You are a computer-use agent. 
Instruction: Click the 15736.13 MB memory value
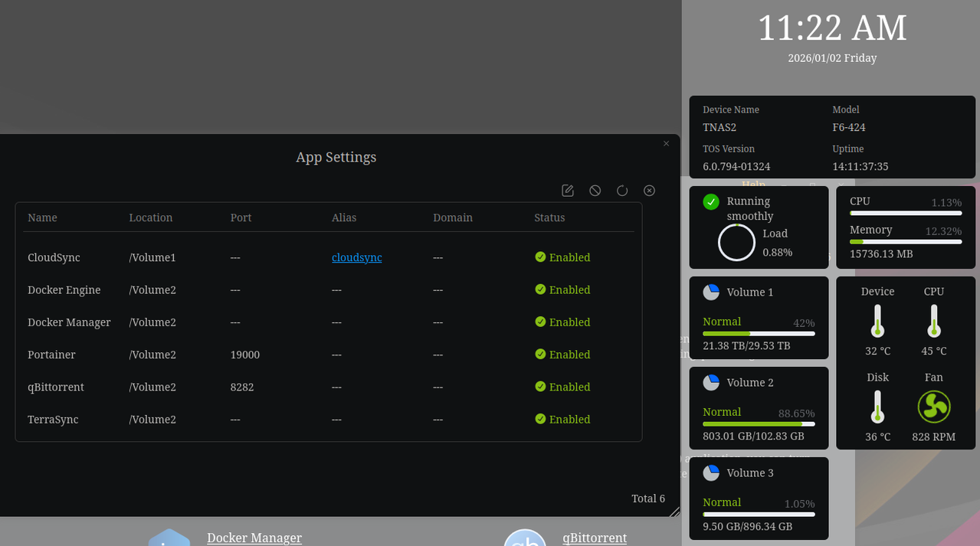pos(881,253)
